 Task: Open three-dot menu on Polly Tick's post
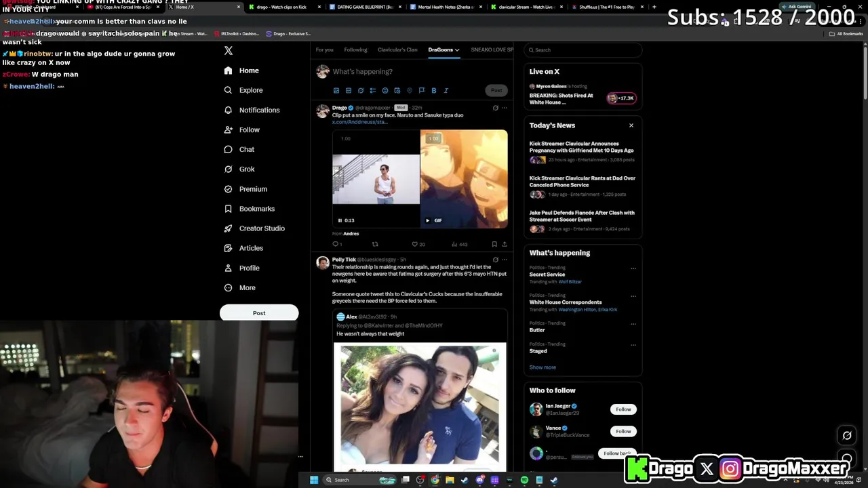tap(504, 260)
